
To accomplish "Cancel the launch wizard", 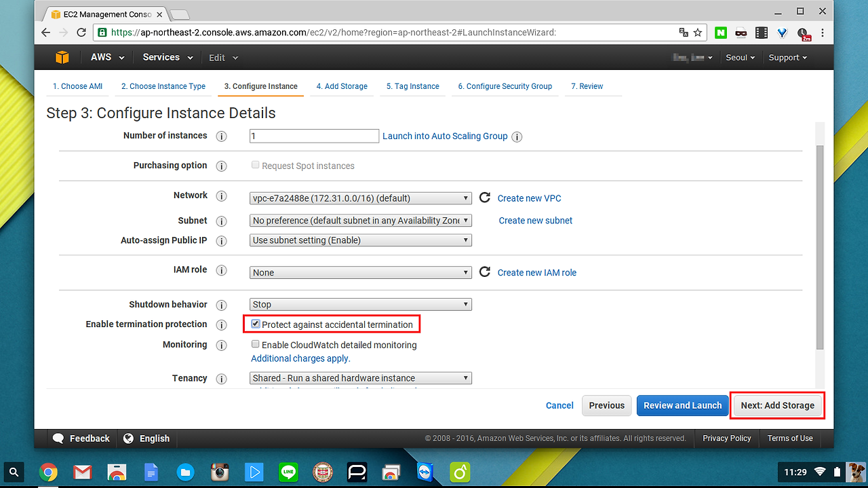I will (x=559, y=405).
